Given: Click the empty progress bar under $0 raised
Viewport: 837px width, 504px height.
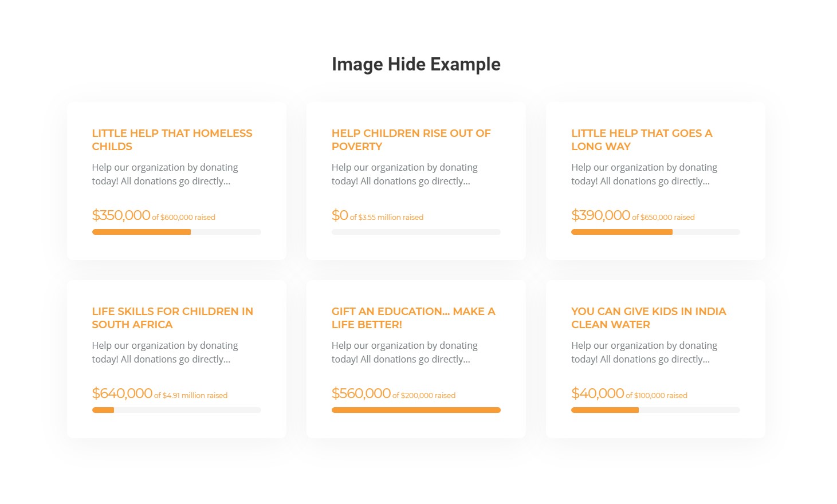Looking at the screenshot, I should point(416,232).
